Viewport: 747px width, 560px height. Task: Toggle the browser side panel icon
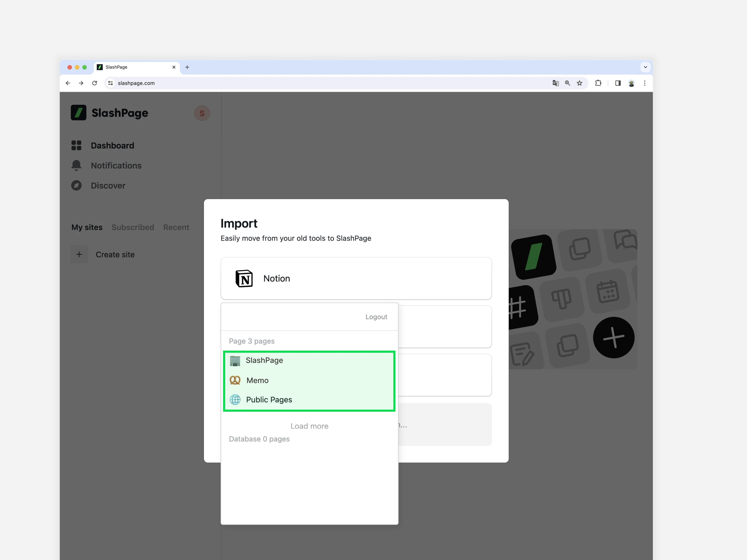click(618, 83)
